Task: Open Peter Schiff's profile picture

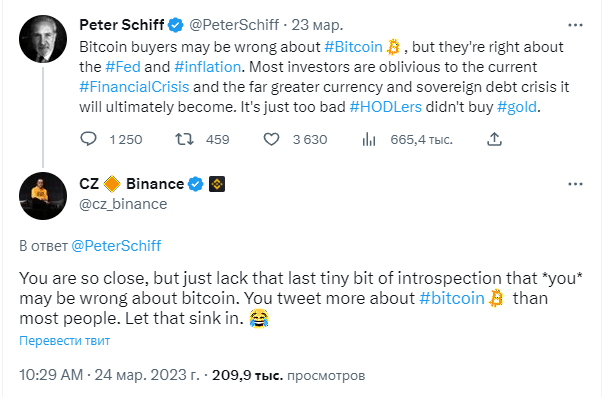Action: point(43,39)
